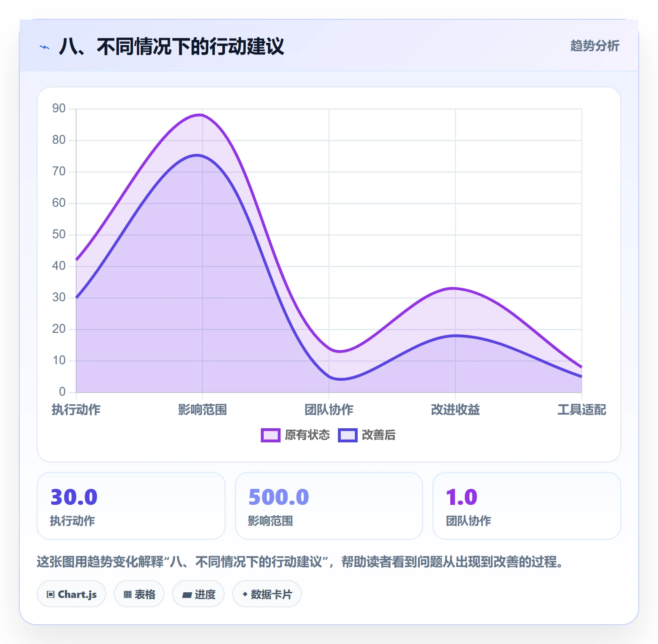Click the 表格 tag
Screen dimensions: 658x644
(x=139, y=594)
